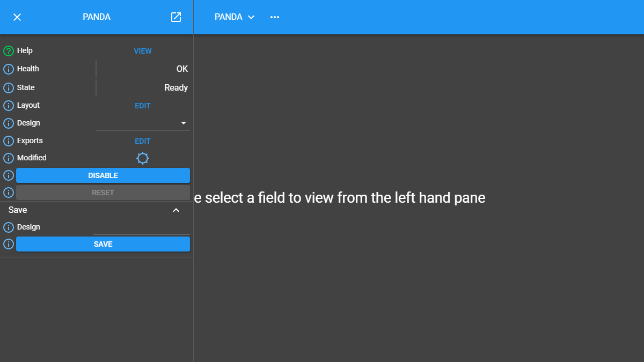Edit the Layout
The image size is (644, 362).
coord(143,106)
